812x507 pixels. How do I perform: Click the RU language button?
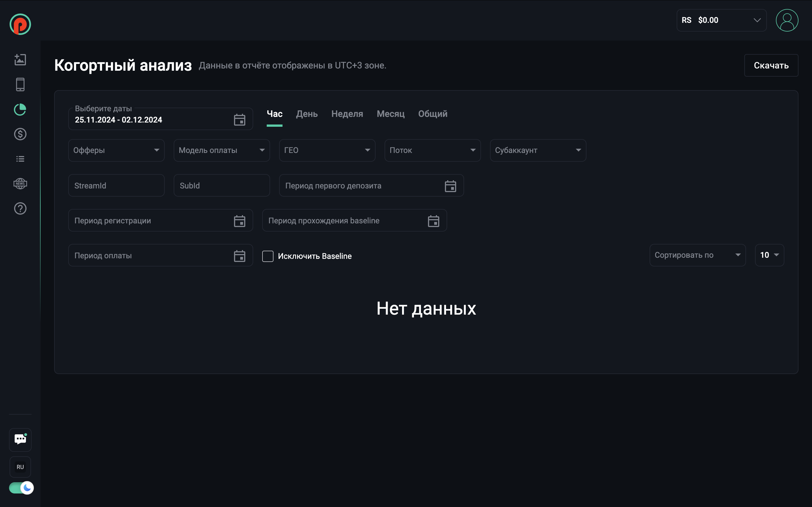point(20,467)
